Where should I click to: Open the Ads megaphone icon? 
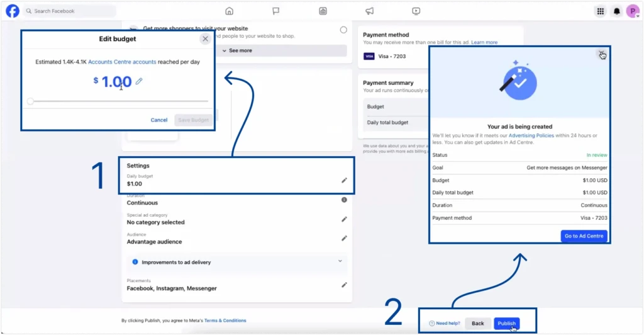pos(370,11)
